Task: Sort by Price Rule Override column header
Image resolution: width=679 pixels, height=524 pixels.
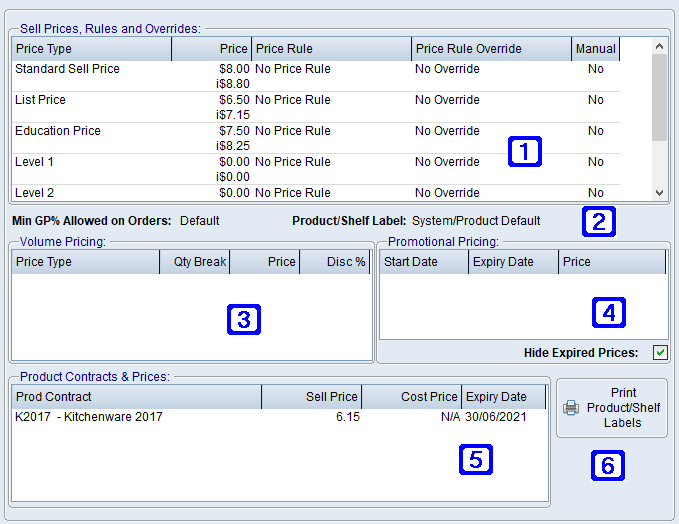Action: [490, 48]
